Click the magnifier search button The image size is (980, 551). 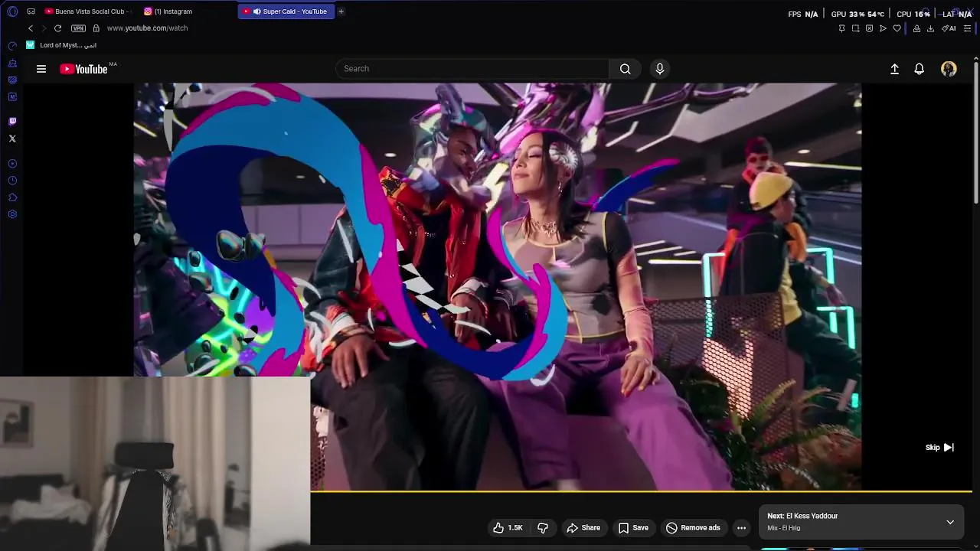[626, 69]
